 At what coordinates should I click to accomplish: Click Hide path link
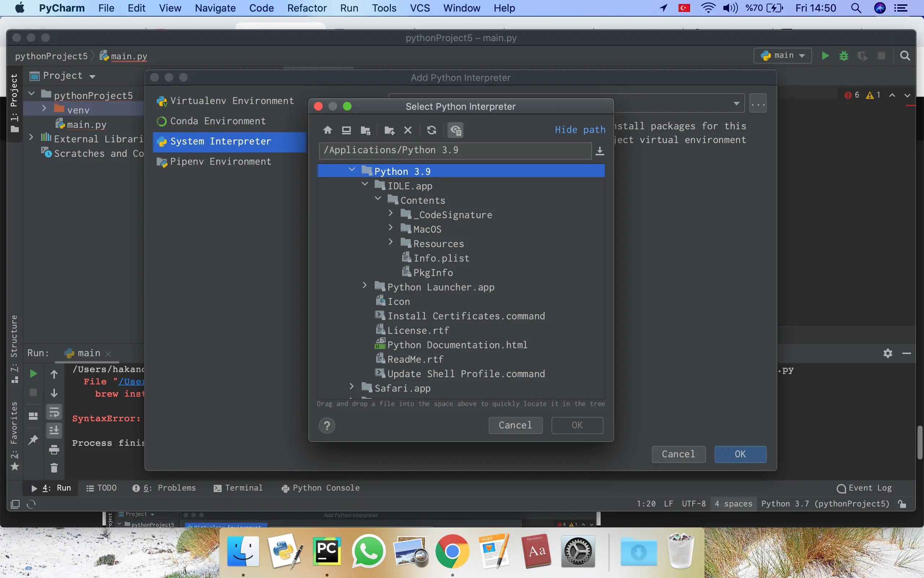click(x=580, y=130)
